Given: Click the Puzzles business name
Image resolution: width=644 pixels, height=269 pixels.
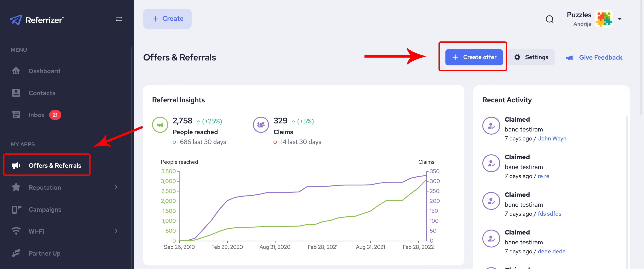Looking at the screenshot, I should [x=579, y=15].
